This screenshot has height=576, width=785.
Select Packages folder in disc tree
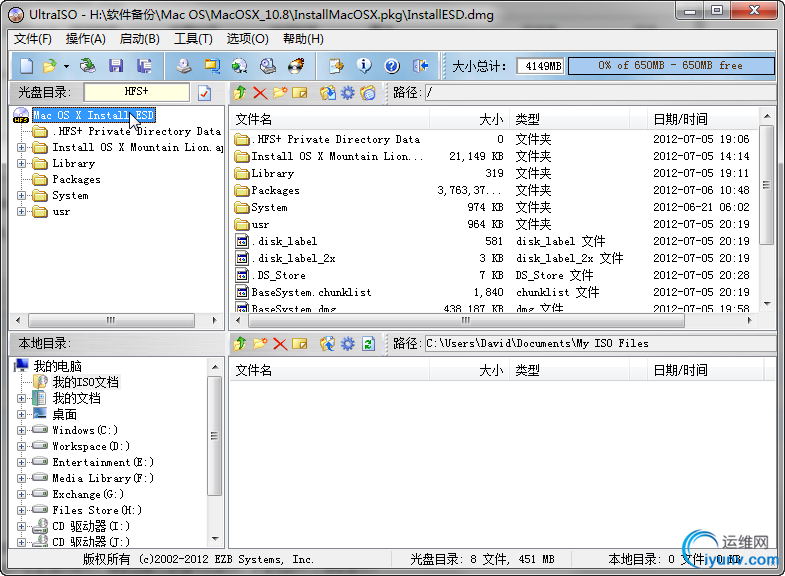(x=76, y=179)
